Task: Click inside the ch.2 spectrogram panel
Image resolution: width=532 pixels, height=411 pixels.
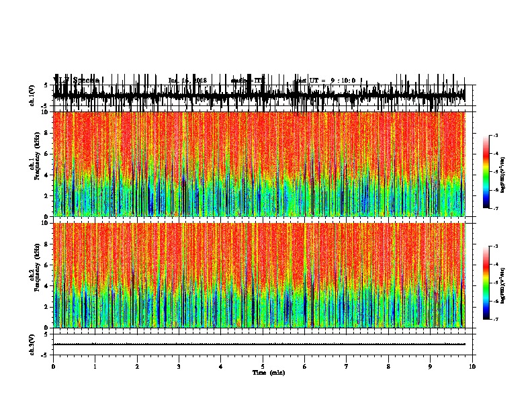Action: (259, 275)
